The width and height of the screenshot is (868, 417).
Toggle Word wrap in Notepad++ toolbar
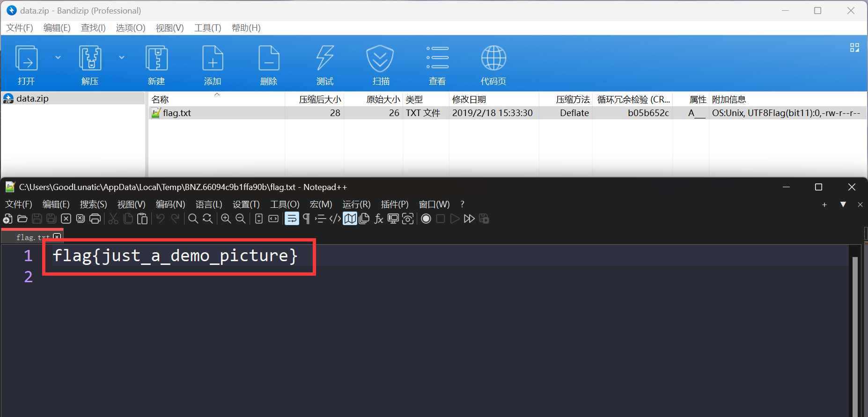(x=292, y=219)
